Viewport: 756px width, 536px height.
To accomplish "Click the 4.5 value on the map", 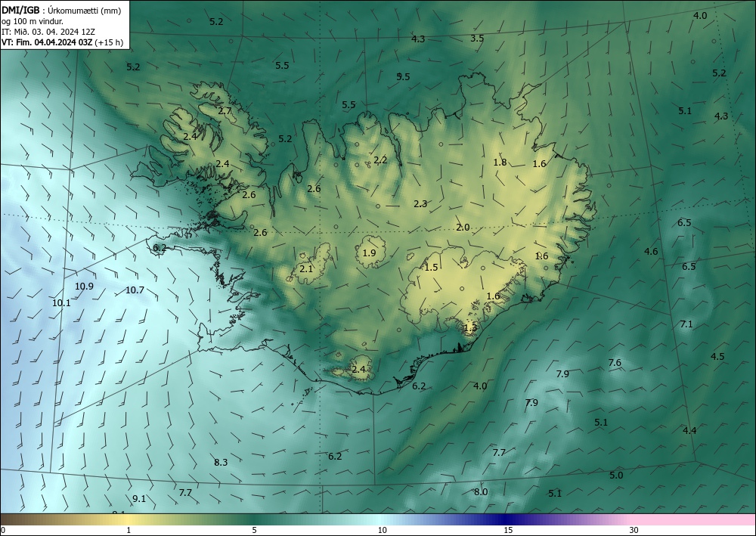I will tap(717, 357).
